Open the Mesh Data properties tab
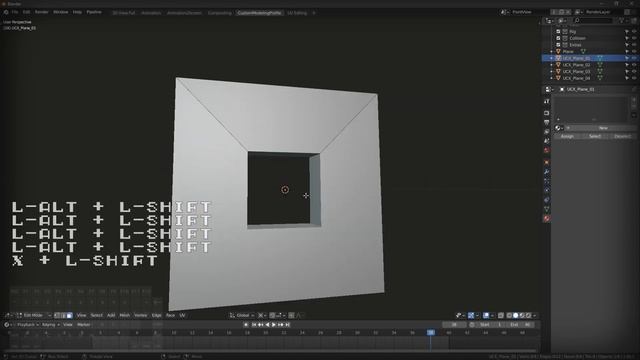The image size is (640, 360). coord(547,209)
